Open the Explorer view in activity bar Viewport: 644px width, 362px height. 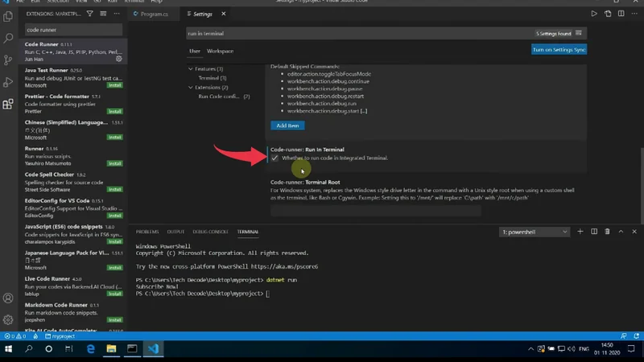tap(9, 16)
